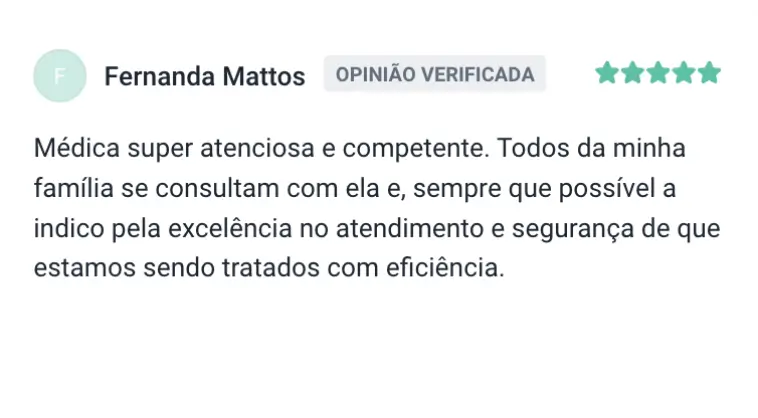The width and height of the screenshot is (758, 418).
Task: Select the first rating star
Action: point(606,73)
